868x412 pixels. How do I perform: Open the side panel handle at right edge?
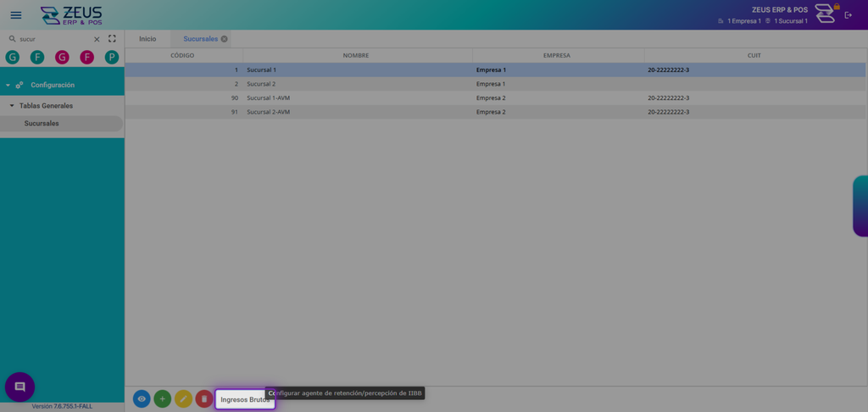[x=861, y=206]
